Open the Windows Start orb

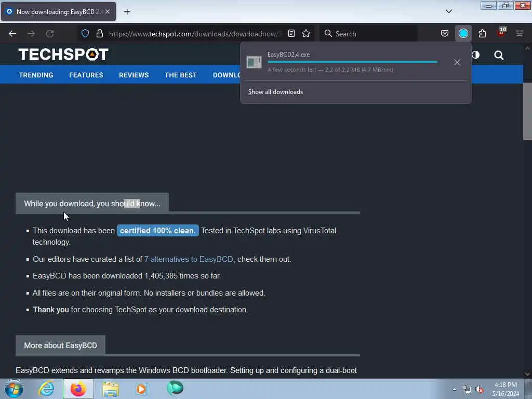pyautogui.click(x=14, y=389)
